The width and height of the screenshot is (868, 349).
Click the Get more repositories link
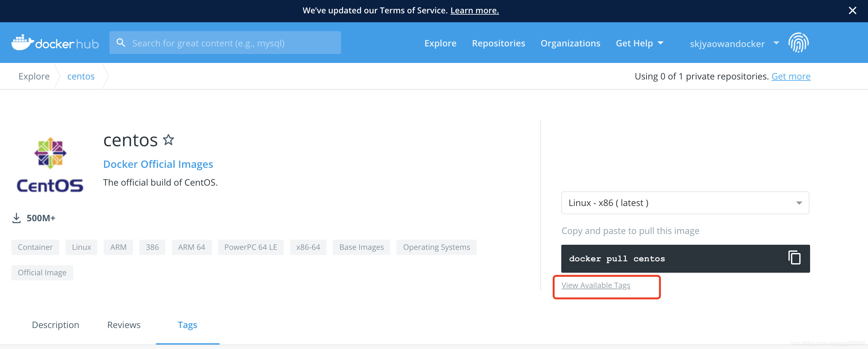pyautogui.click(x=791, y=76)
